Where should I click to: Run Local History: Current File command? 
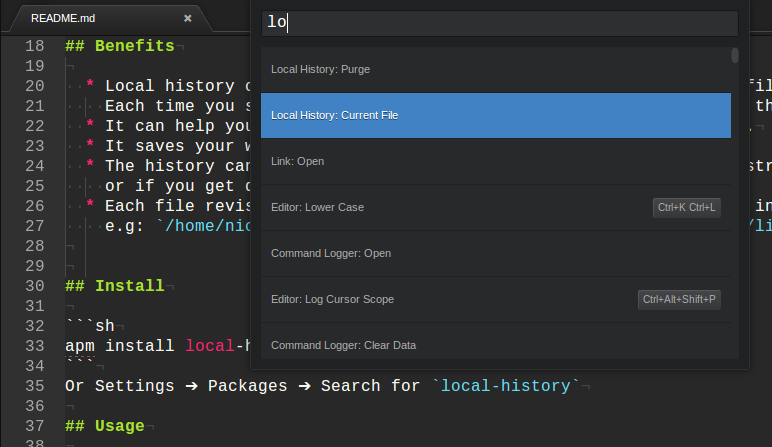pos(496,115)
